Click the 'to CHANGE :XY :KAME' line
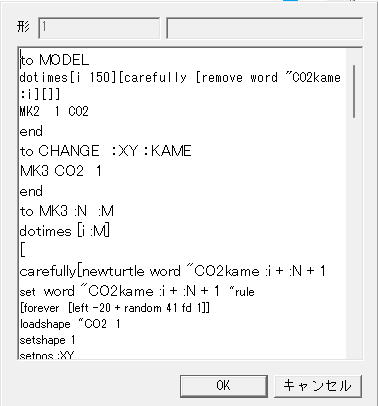The width and height of the screenshot is (378, 406). [105, 151]
